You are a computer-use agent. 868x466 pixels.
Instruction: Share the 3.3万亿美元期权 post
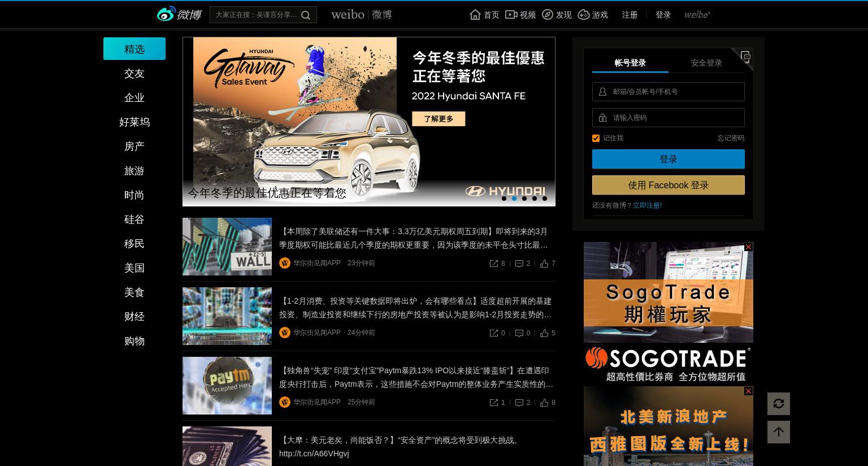pos(497,264)
